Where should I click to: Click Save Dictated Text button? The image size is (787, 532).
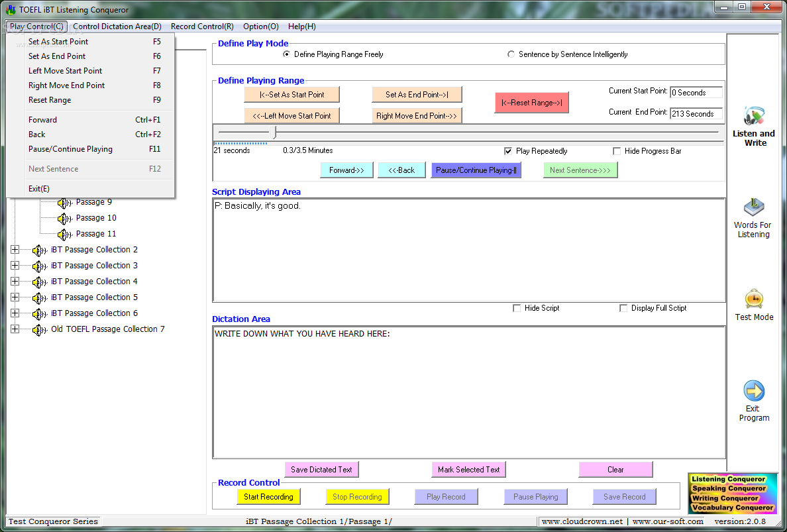pyautogui.click(x=322, y=470)
